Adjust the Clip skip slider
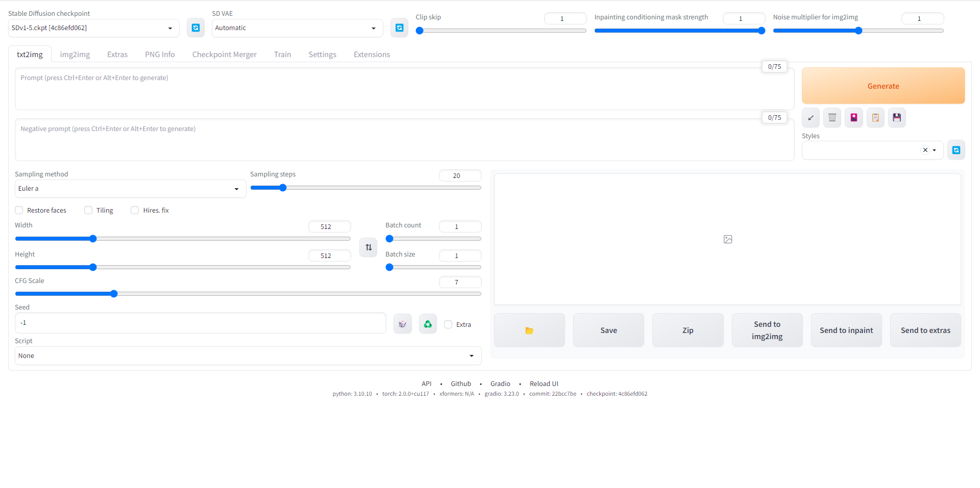 pos(501,31)
